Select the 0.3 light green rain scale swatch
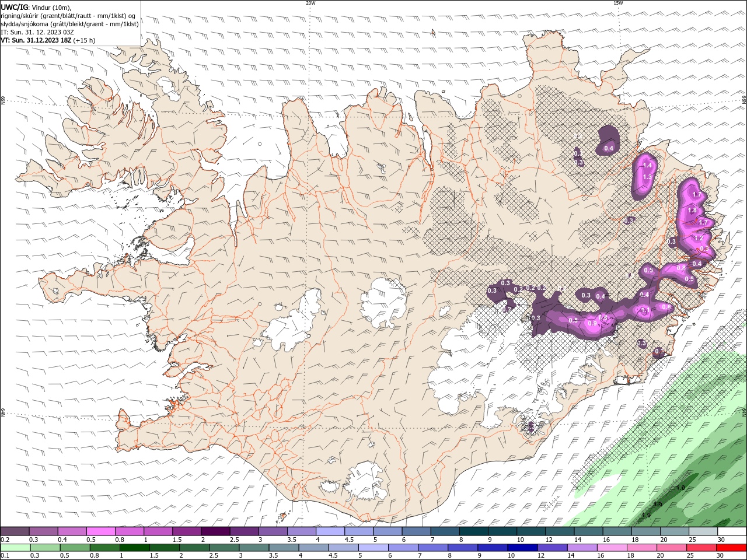Screen dimensions: 747x560 pyautogui.click(x=45, y=548)
